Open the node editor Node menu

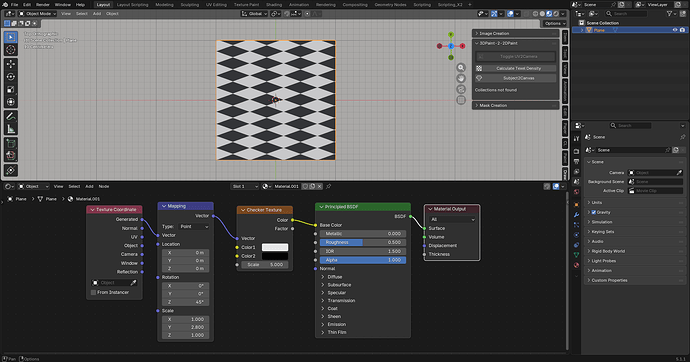[x=104, y=186]
